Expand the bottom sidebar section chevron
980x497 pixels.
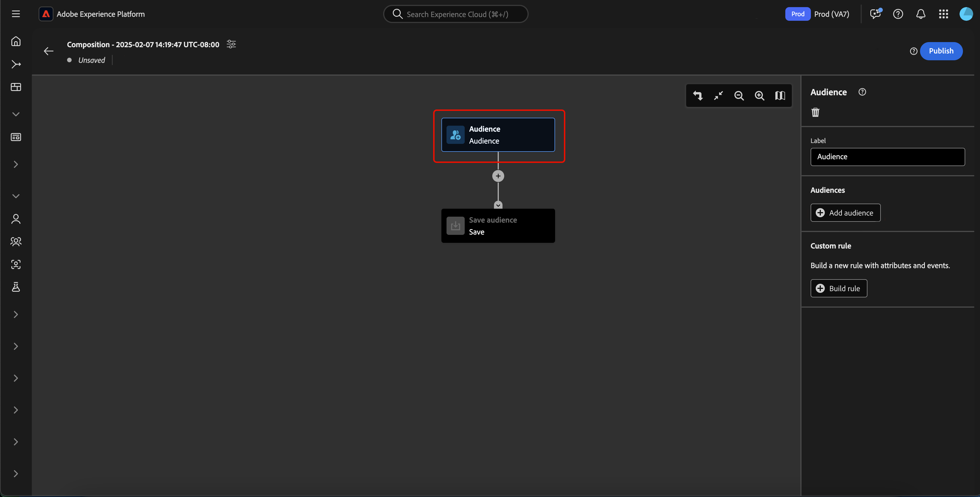[x=16, y=473]
